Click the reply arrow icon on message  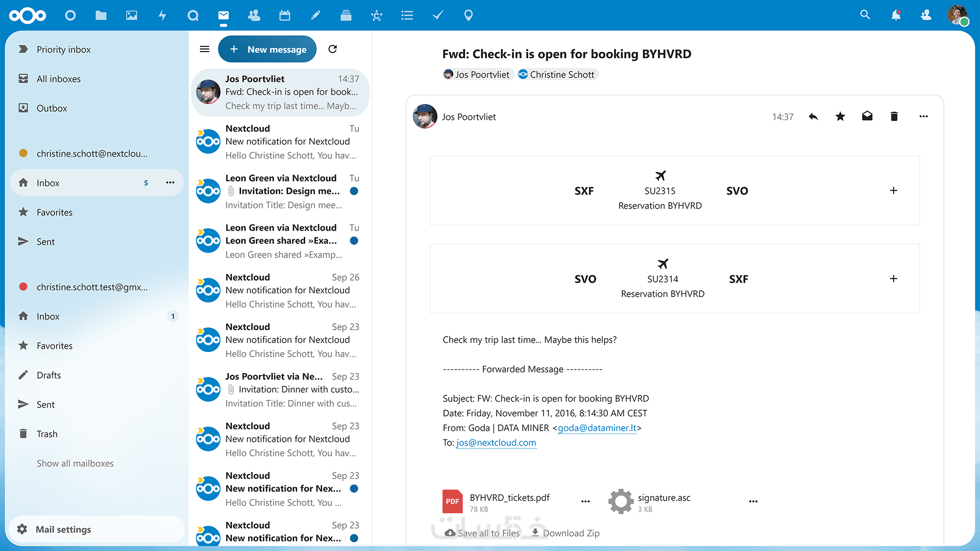814,117
